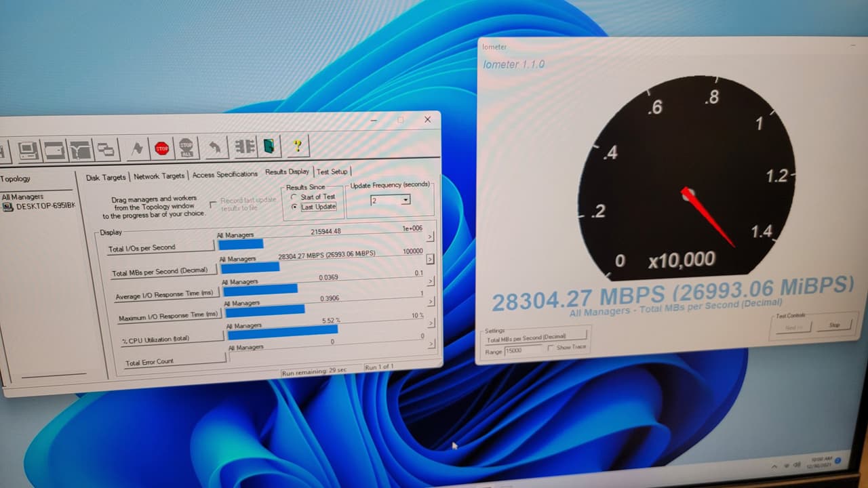
Task: Click the Run 1 of 1 status
Action: pos(379,367)
